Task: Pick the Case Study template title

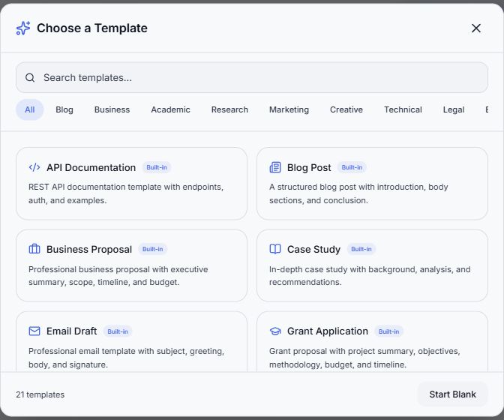Action: pos(313,249)
